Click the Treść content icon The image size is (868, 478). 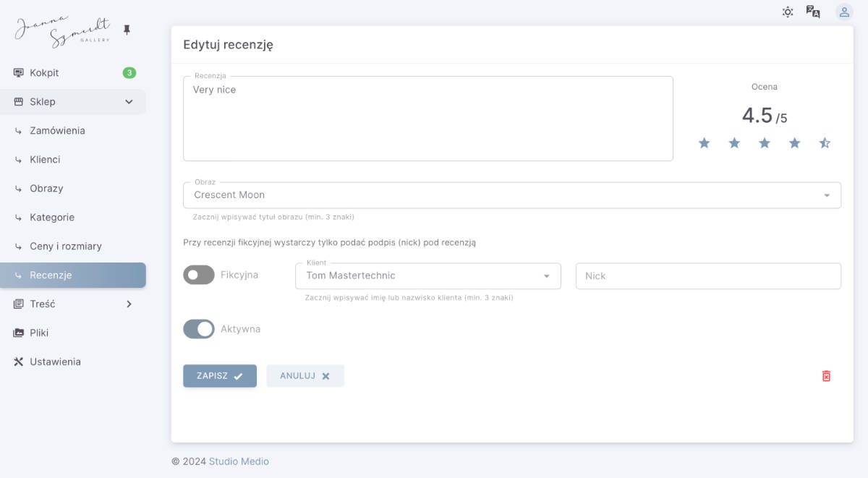pyautogui.click(x=19, y=304)
